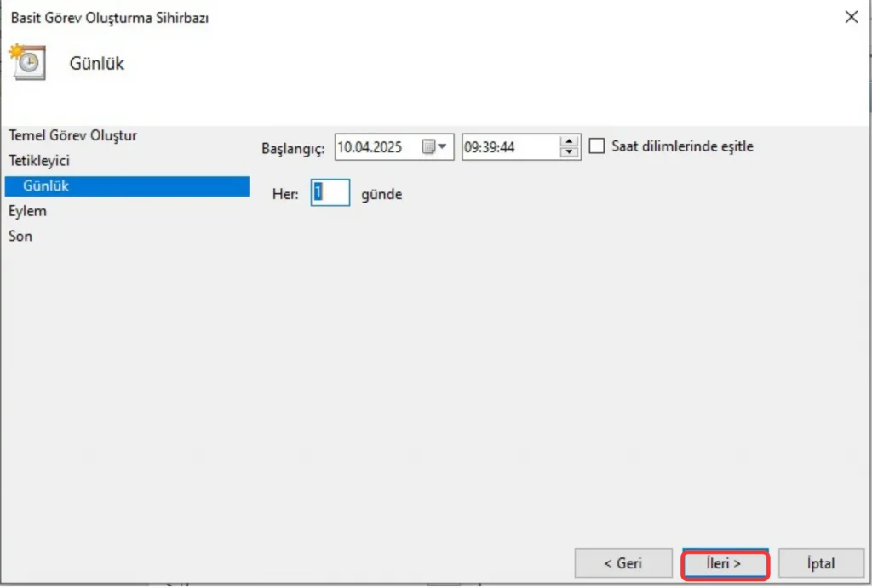Select the Son step in sidebar

pyautogui.click(x=20, y=237)
